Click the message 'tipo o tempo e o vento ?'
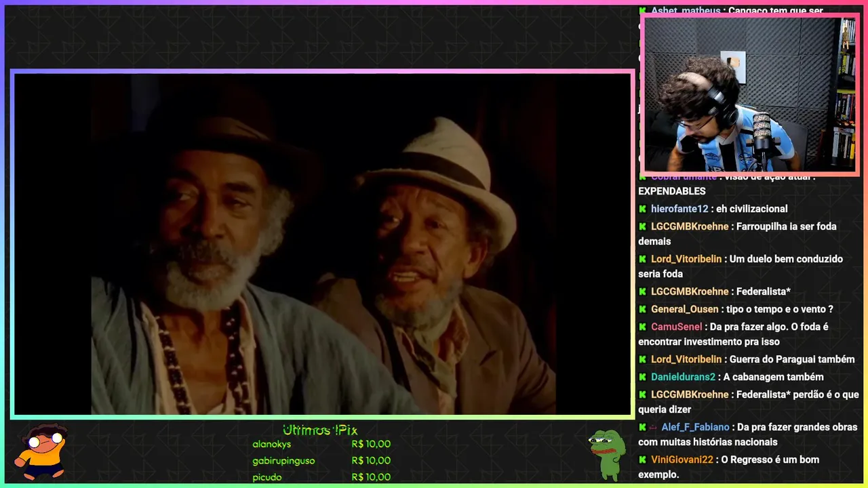The height and width of the screenshot is (488, 868). click(x=780, y=309)
